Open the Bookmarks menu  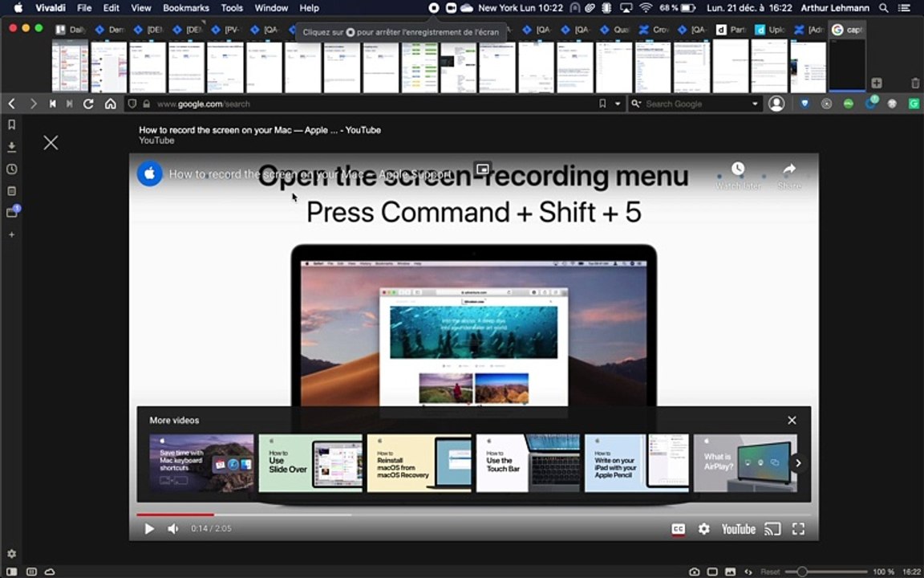186,8
